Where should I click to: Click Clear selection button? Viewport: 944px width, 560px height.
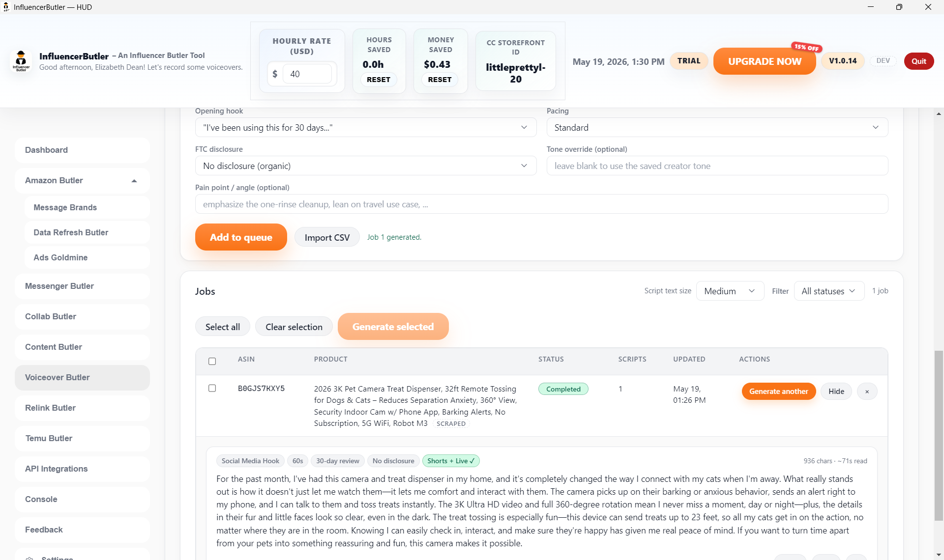click(294, 327)
